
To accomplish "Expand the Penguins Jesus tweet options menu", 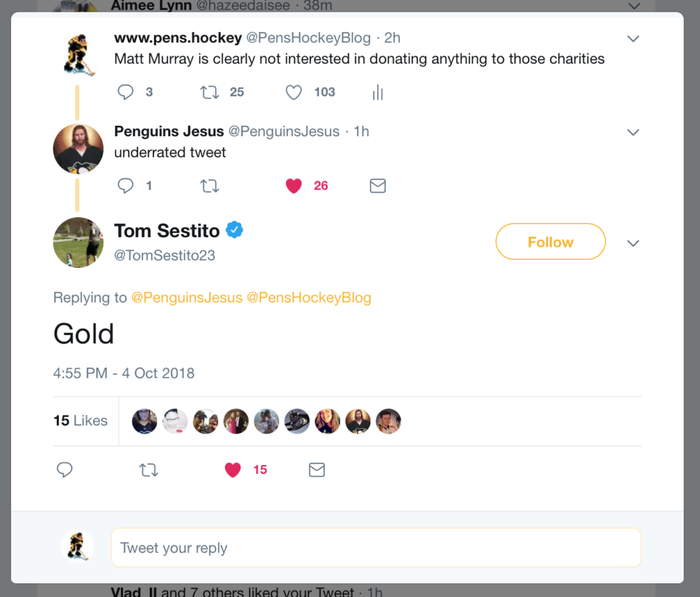I will 633,132.
